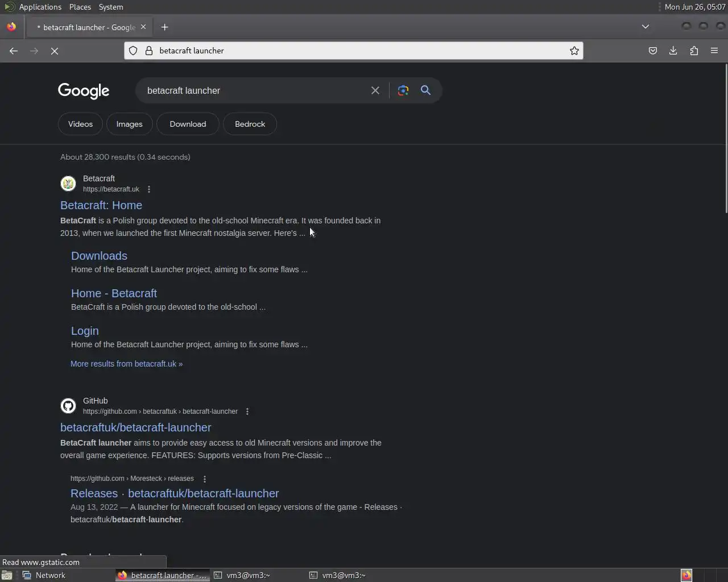Open the Home - Betacraft sitelink
The image size is (728, 582).
point(114,293)
